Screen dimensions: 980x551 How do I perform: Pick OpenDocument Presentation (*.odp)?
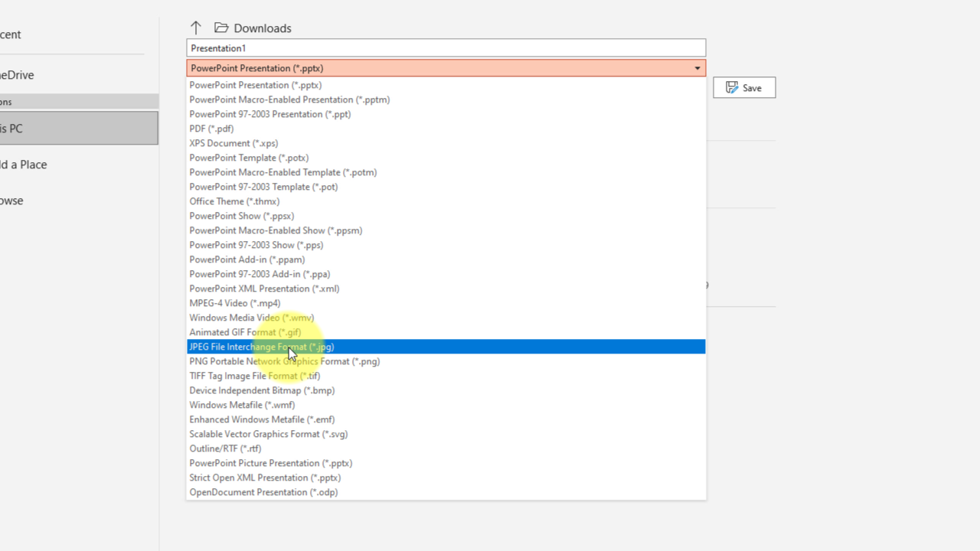(446, 492)
